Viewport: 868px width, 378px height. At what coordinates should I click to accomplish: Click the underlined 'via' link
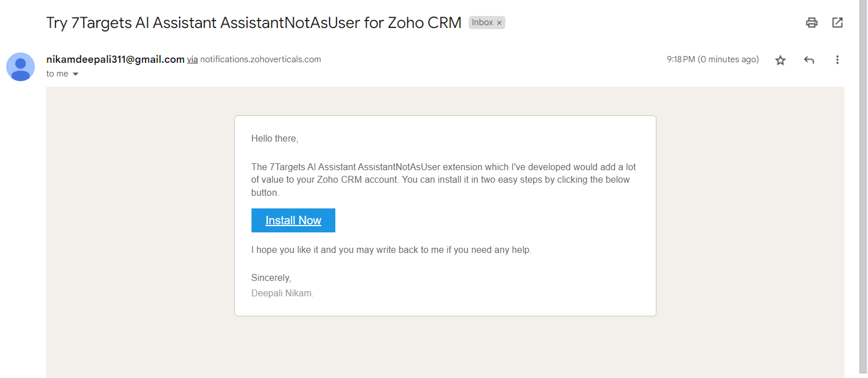click(x=192, y=59)
